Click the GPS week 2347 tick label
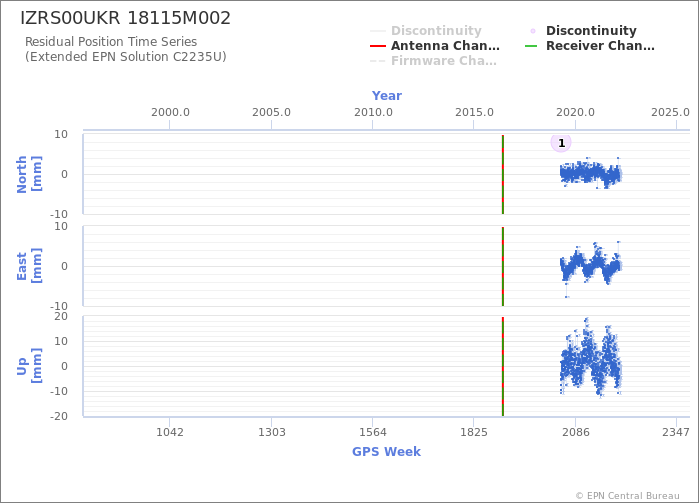This screenshot has height=504, width=700. click(x=676, y=432)
